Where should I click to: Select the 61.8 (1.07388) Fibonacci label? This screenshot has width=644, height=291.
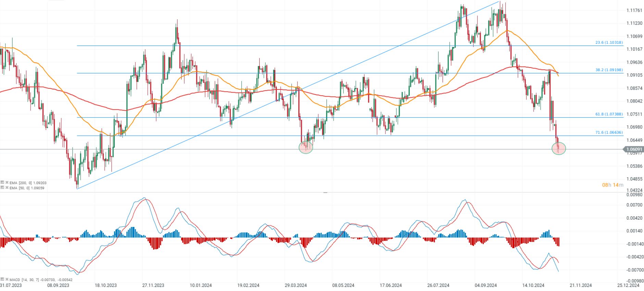[609, 114]
